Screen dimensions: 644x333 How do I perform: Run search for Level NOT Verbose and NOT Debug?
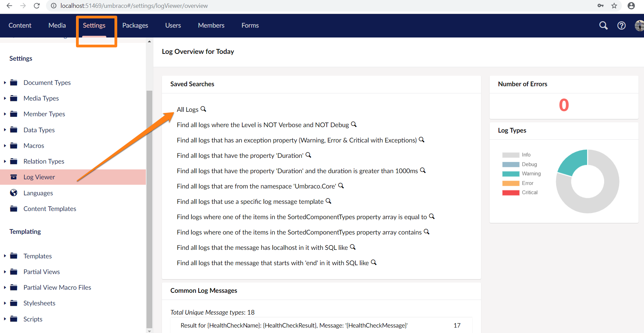click(263, 125)
